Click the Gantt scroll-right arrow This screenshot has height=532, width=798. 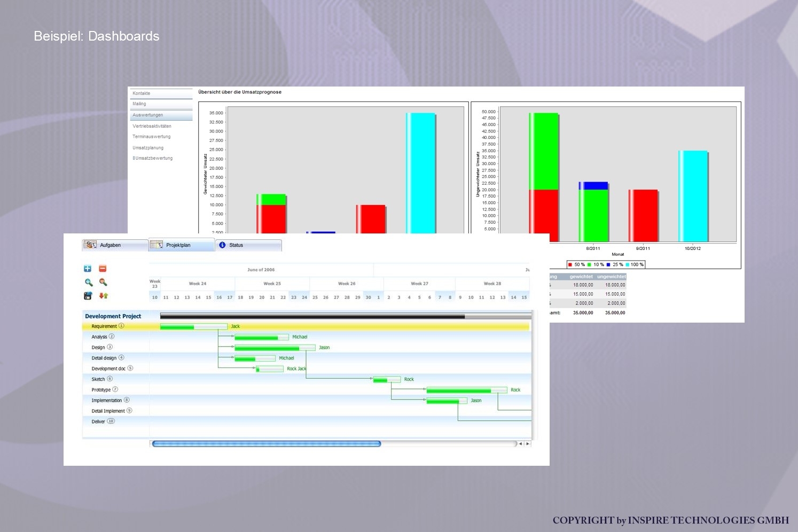(528, 444)
